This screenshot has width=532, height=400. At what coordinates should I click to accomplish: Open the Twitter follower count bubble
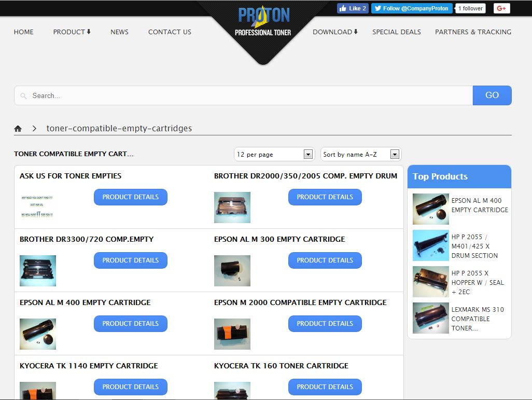470,8
